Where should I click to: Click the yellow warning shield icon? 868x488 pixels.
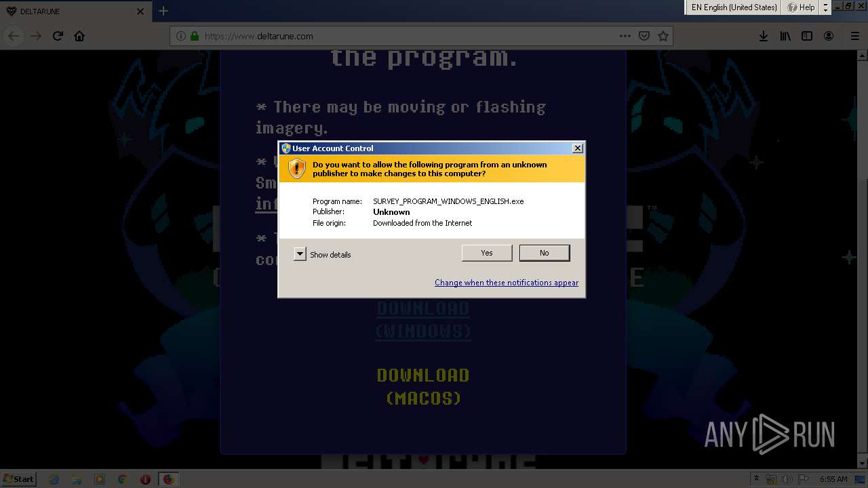click(x=297, y=168)
